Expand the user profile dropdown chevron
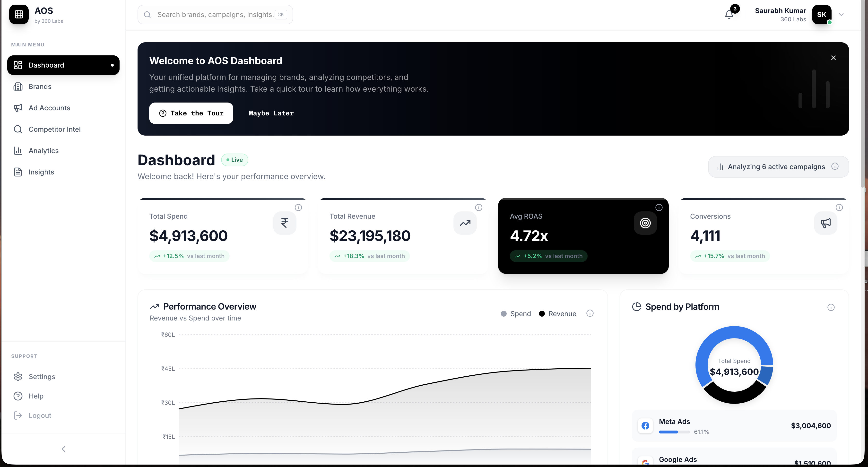Image resolution: width=868 pixels, height=467 pixels. [x=841, y=15]
